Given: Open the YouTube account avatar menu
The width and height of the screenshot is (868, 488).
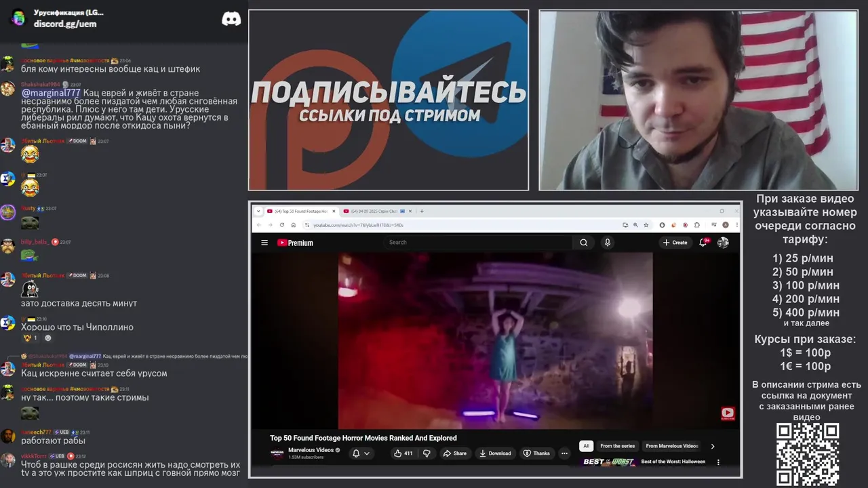Looking at the screenshot, I should tap(723, 243).
